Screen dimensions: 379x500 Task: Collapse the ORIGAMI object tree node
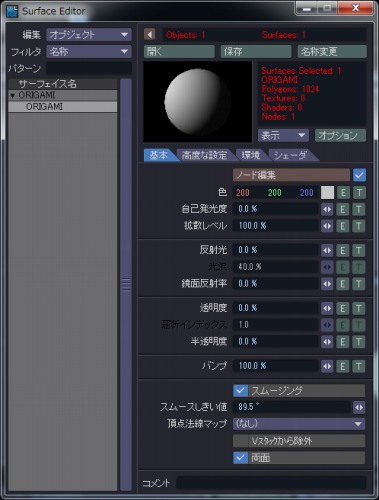[13, 96]
